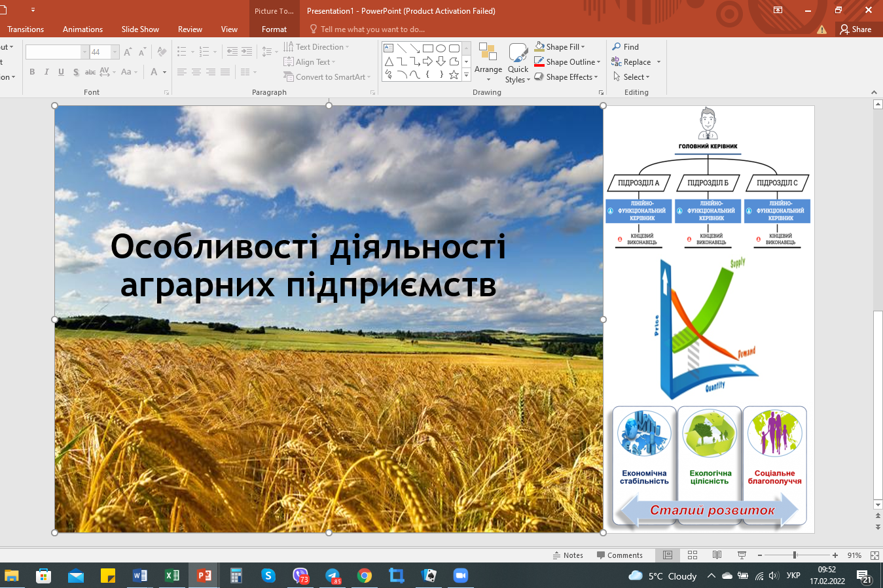Select the Freeform Scribble shape
This screenshot has height=588, width=883.
coord(388,75)
